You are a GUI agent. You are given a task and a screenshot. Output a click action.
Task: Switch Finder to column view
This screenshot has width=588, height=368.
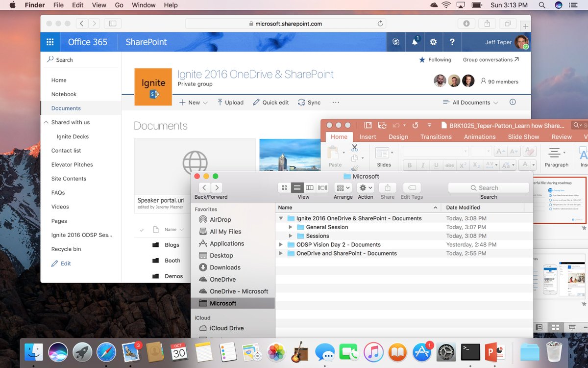pyautogui.click(x=309, y=187)
